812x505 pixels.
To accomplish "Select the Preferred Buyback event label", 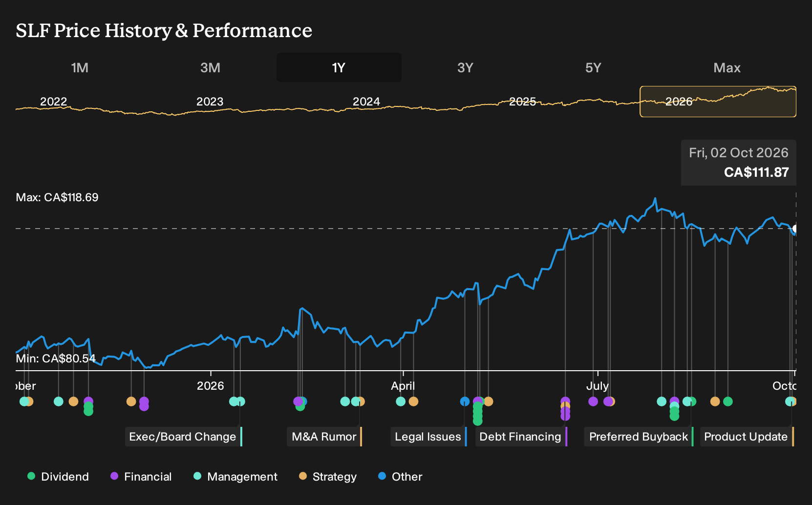I will tap(639, 437).
